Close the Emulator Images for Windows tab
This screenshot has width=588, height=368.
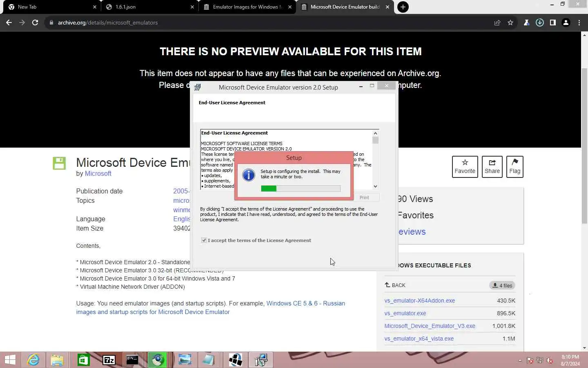pyautogui.click(x=290, y=7)
